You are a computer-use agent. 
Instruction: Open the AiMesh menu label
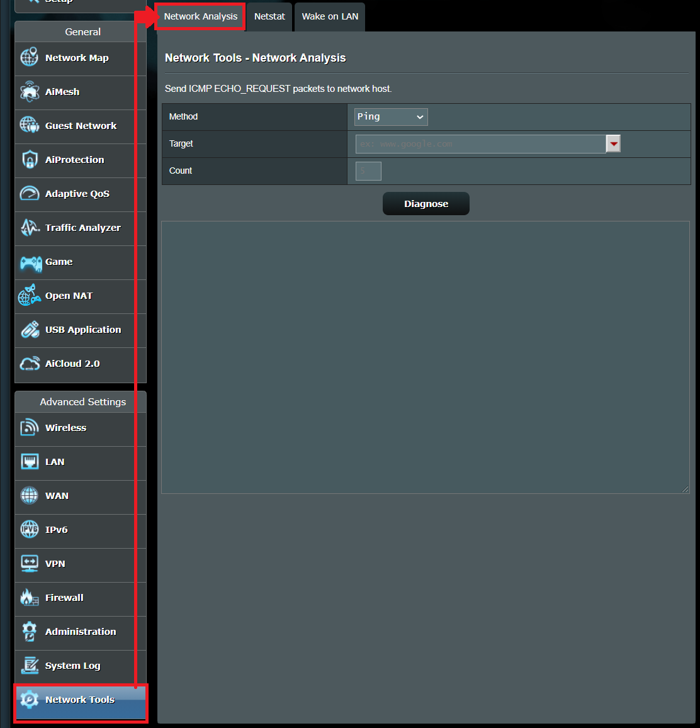tap(62, 92)
